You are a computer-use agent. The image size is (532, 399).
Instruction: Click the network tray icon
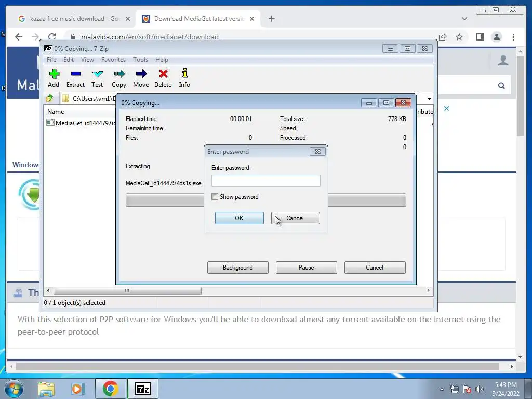pyautogui.click(x=454, y=389)
